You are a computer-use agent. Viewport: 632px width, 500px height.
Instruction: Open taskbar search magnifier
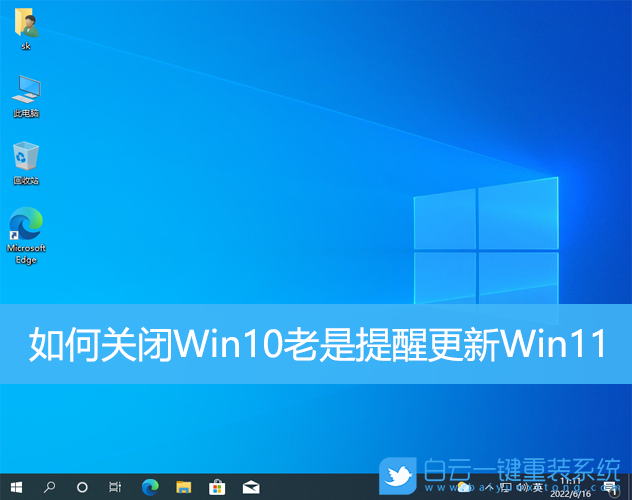tap(49, 487)
